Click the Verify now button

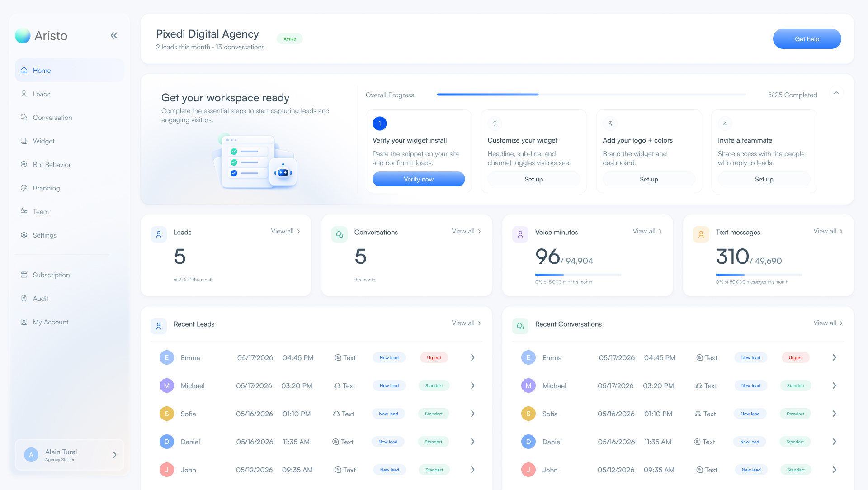419,179
